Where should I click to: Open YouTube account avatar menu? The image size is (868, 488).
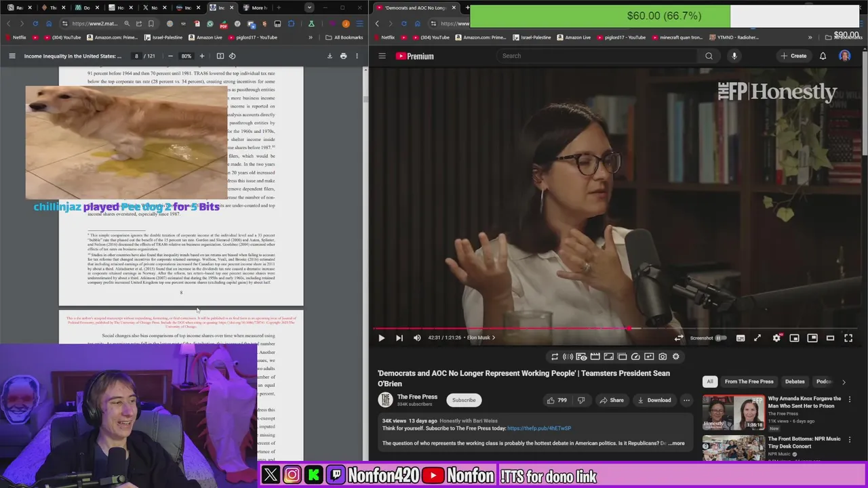point(844,56)
